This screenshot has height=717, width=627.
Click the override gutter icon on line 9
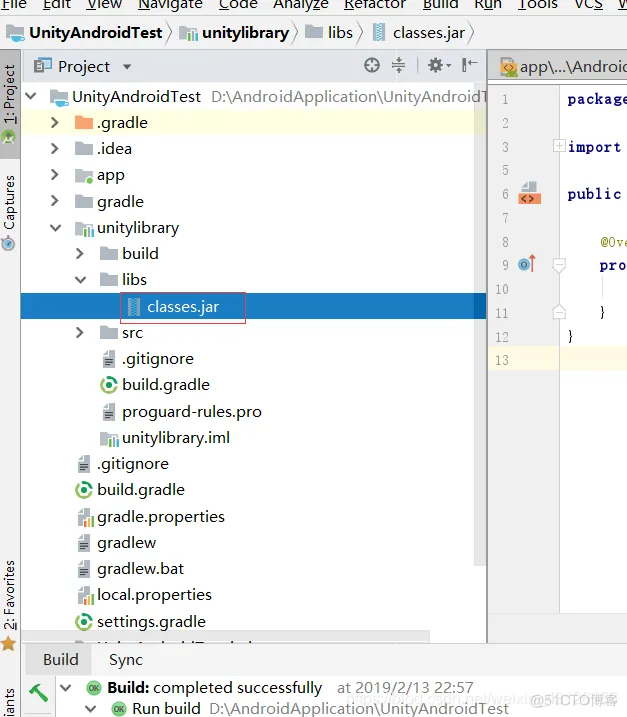click(x=527, y=264)
